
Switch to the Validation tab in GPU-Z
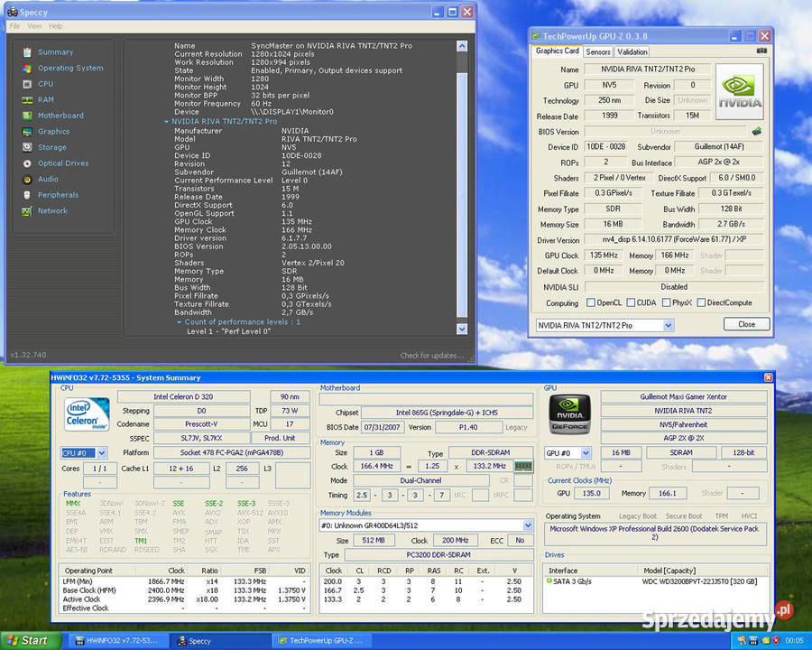coord(632,51)
